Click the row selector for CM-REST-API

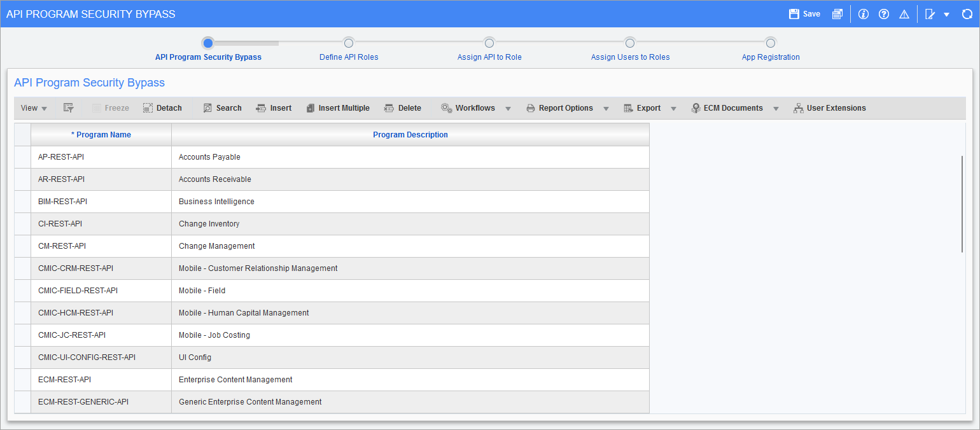22,246
